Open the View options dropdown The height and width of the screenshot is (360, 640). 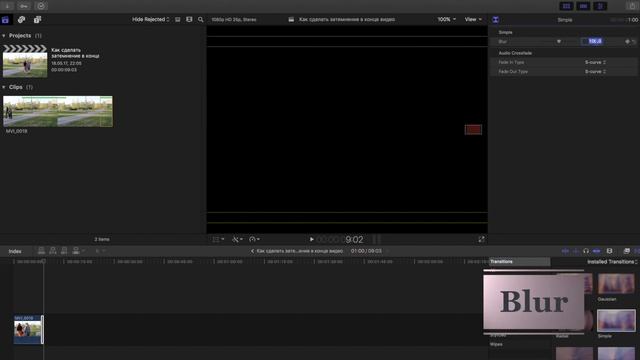click(473, 20)
